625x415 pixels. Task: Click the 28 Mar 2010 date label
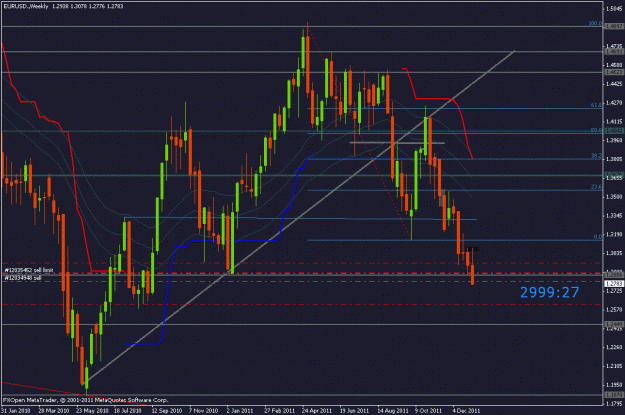pyautogui.click(x=53, y=410)
